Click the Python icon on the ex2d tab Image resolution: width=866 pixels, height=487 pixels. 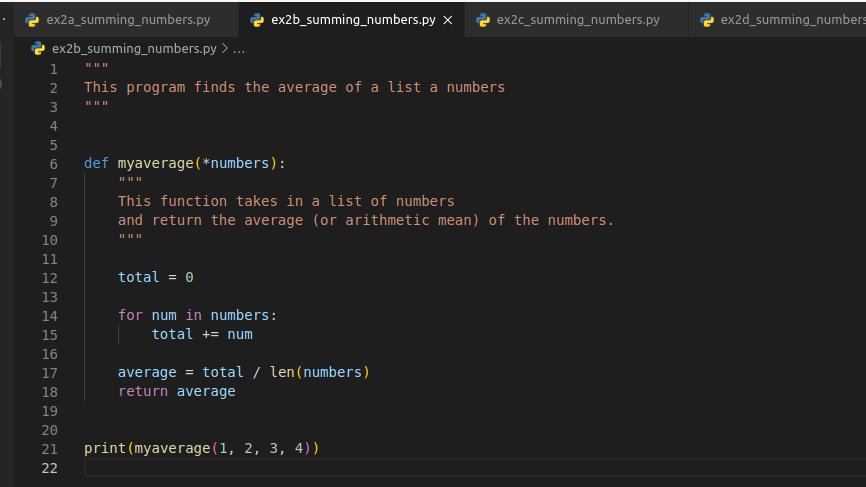[x=707, y=20]
